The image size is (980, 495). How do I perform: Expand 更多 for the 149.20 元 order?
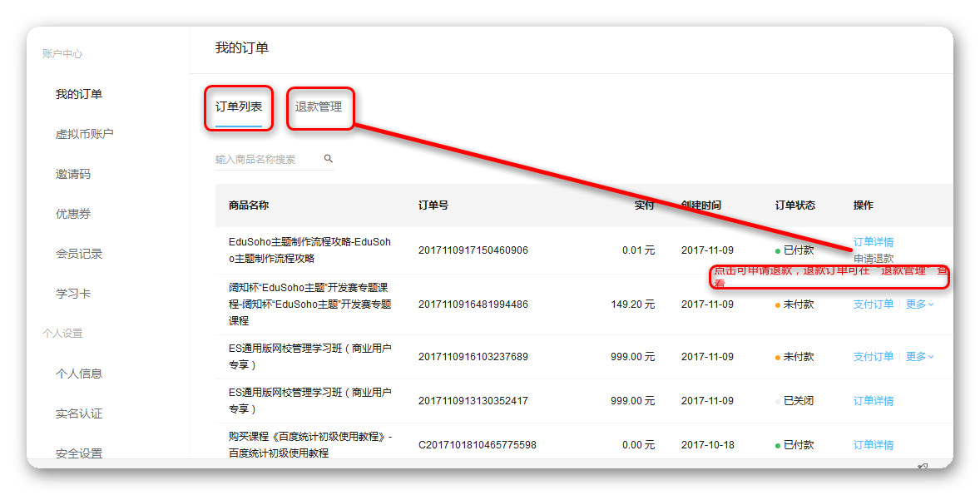(x=919, y=304)
